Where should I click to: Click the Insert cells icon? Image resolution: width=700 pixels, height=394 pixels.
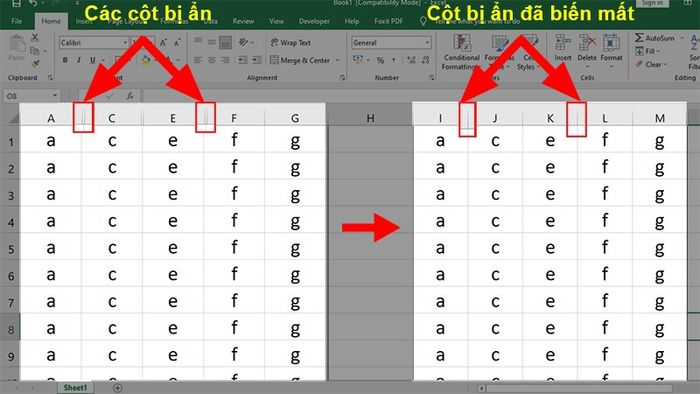563,48
